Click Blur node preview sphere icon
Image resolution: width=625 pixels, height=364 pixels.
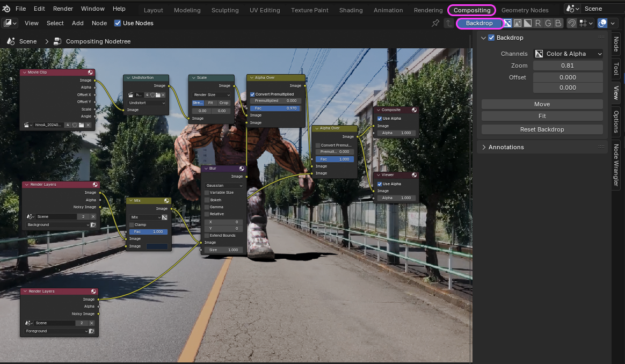pyautogui.click(x=242, y=168)
